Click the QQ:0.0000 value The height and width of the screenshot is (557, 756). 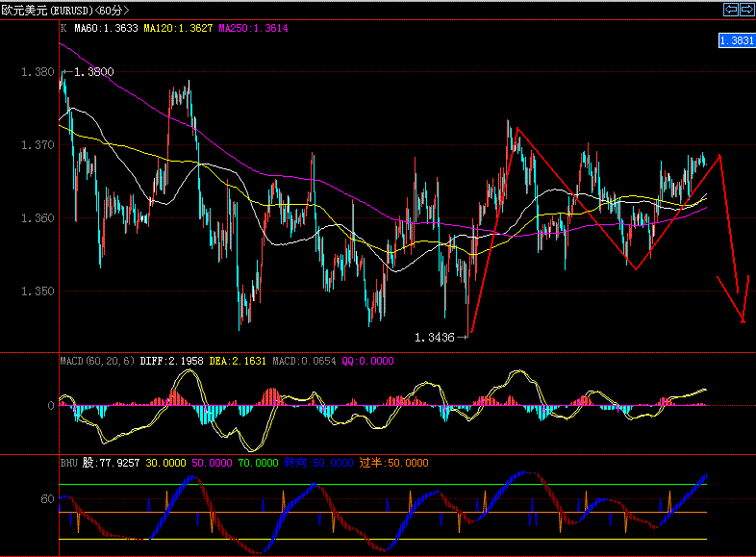(x=367, y=361)
